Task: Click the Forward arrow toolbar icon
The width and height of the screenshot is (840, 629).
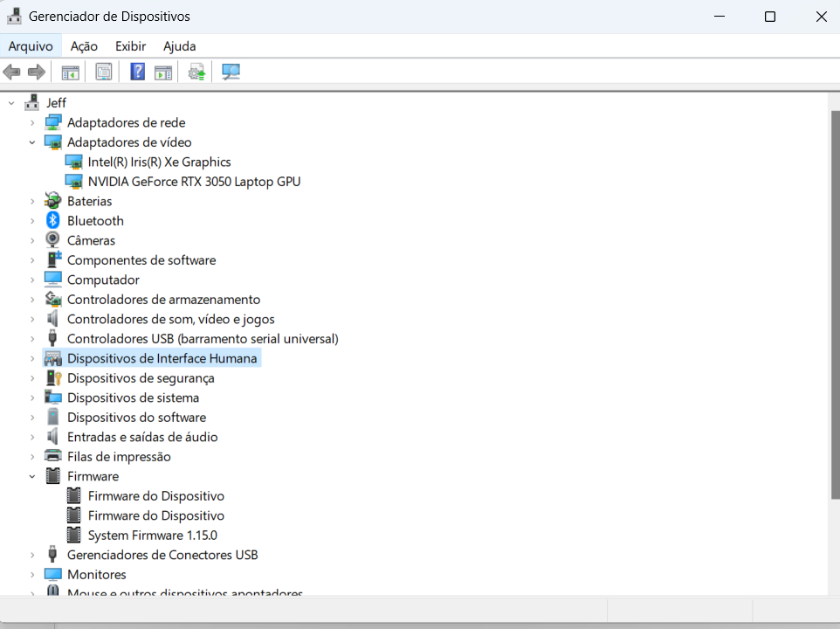Action: pyautogui.click(x=37, y=72)
